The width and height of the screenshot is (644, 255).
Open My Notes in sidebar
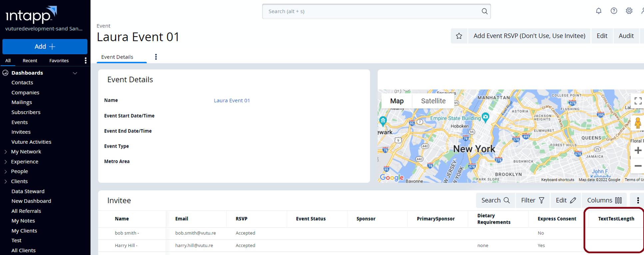click(23, 221)
